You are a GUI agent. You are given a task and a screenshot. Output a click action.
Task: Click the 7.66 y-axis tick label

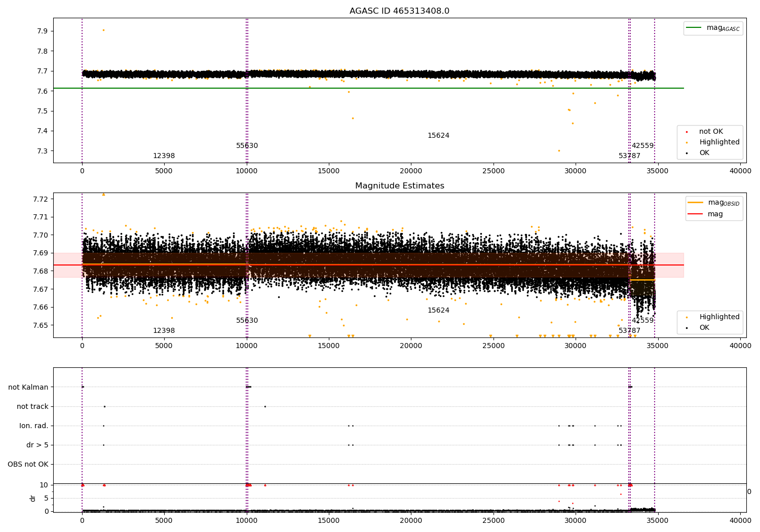[x=41, y=308]
